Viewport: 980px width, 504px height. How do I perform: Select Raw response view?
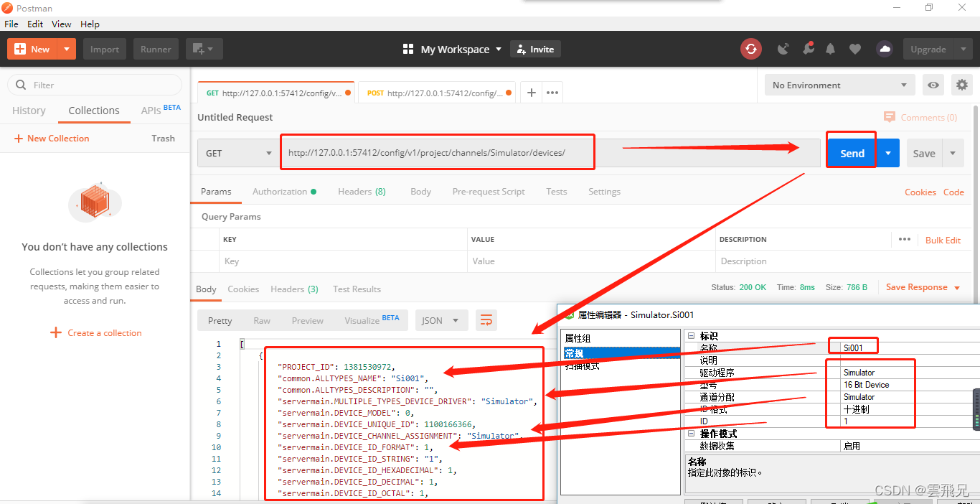262,320
